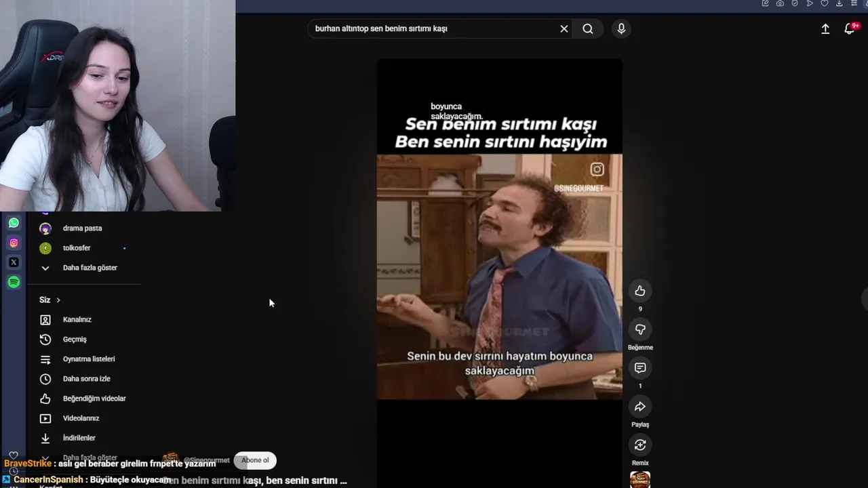The width and height of the screenshot is (868, 488).
Task: Subscribe with the Abone ol button
Action: pos(255,460)
